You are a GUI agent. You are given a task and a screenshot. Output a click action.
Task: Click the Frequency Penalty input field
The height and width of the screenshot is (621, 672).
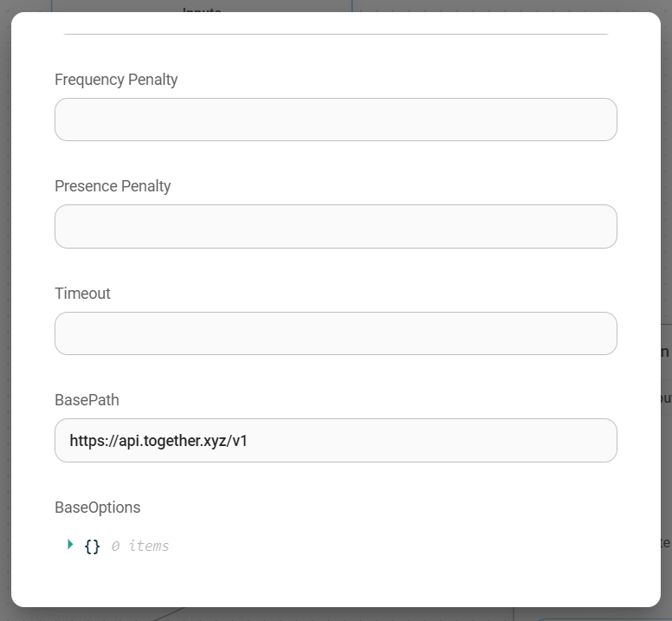(335, 120)
